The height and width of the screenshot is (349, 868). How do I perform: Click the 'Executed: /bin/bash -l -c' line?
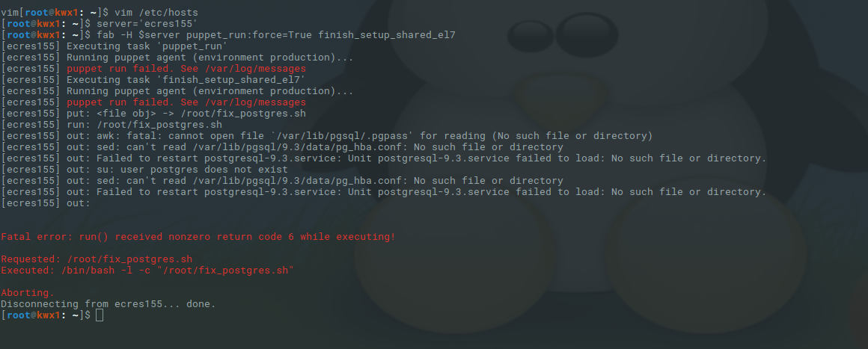pos(147,271)
